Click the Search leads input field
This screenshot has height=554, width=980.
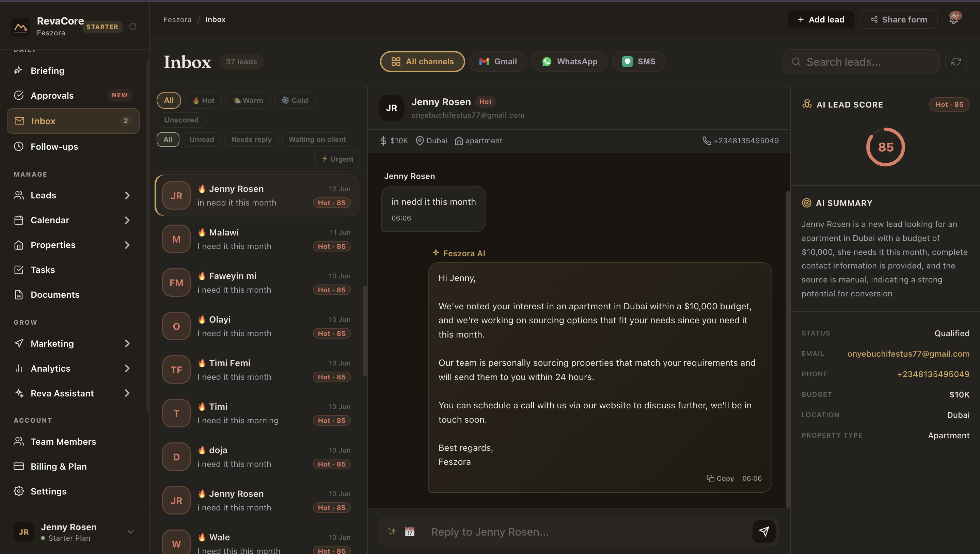tap(861, 62)
